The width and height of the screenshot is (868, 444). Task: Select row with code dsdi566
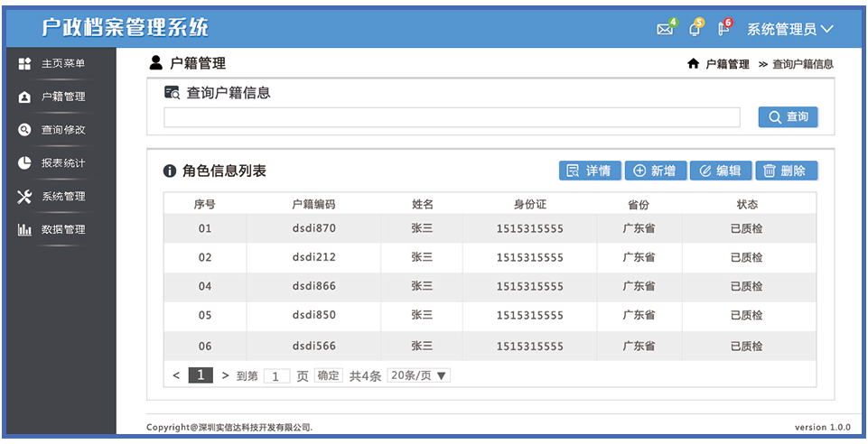490,347
